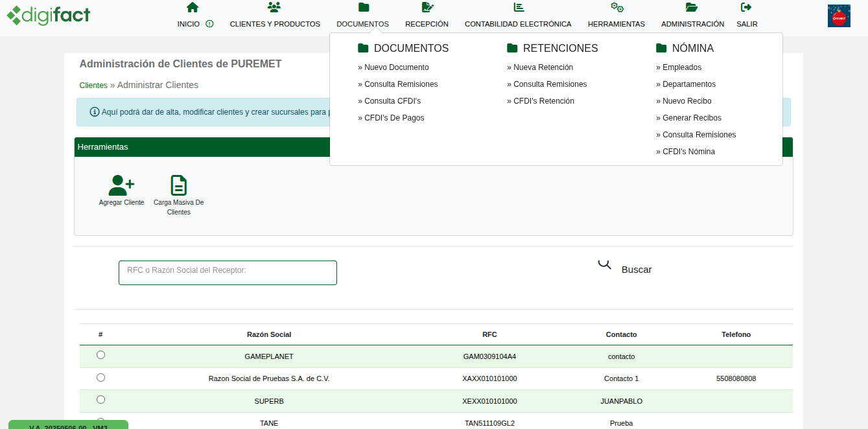Click the Recepción edit icon
Image resolution: width=868 pixels, height=429 pixels.
pos(427,7)
